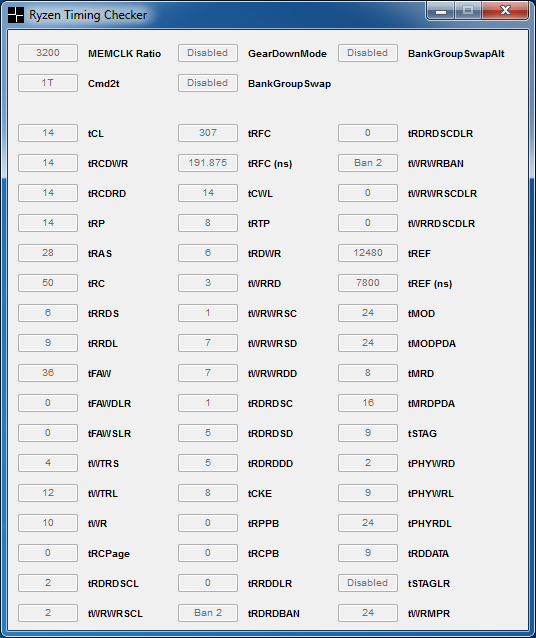536x638 pixels.
Task: Click the BankGroupSwapAlt Disabled field
Action: [x=368, y=53]
